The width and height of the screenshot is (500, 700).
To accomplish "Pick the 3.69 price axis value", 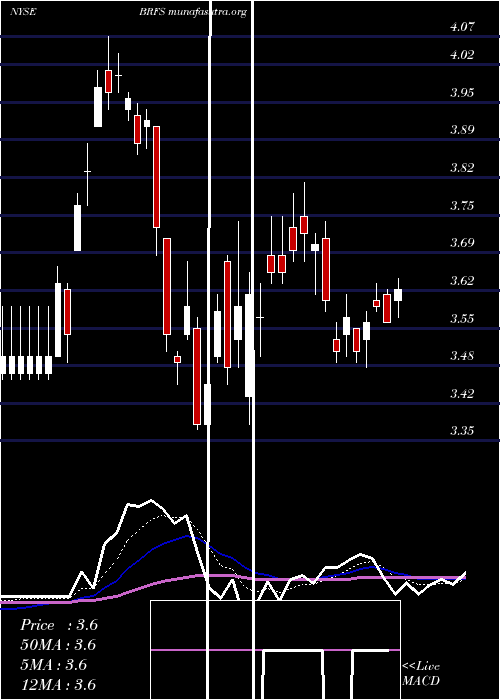I will click(462, 243).
